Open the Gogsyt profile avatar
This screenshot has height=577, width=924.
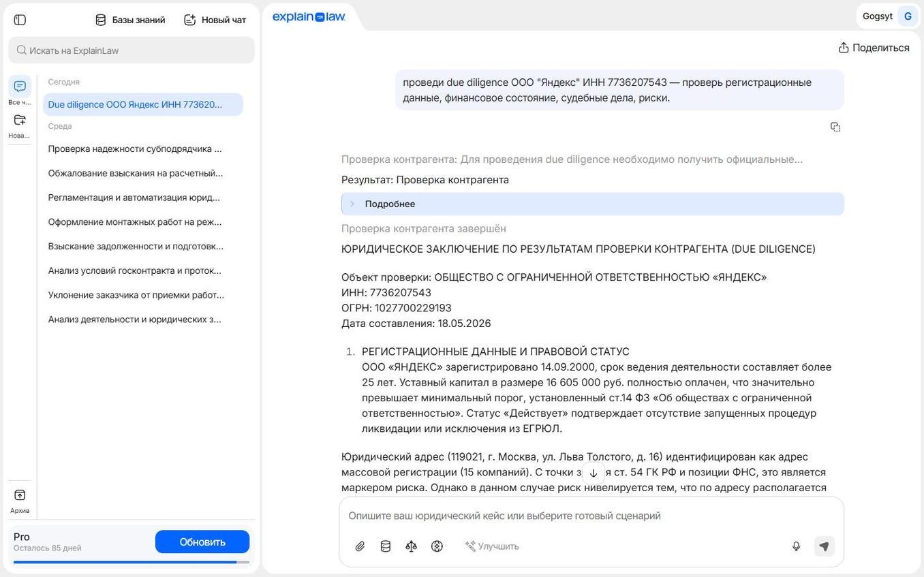(x=908, y=16)
